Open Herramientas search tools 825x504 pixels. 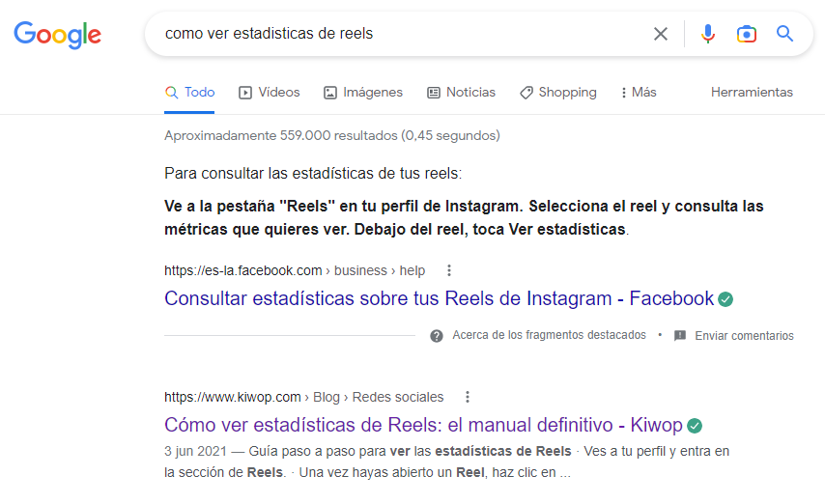pyautogui.click(x=752, y=92)
